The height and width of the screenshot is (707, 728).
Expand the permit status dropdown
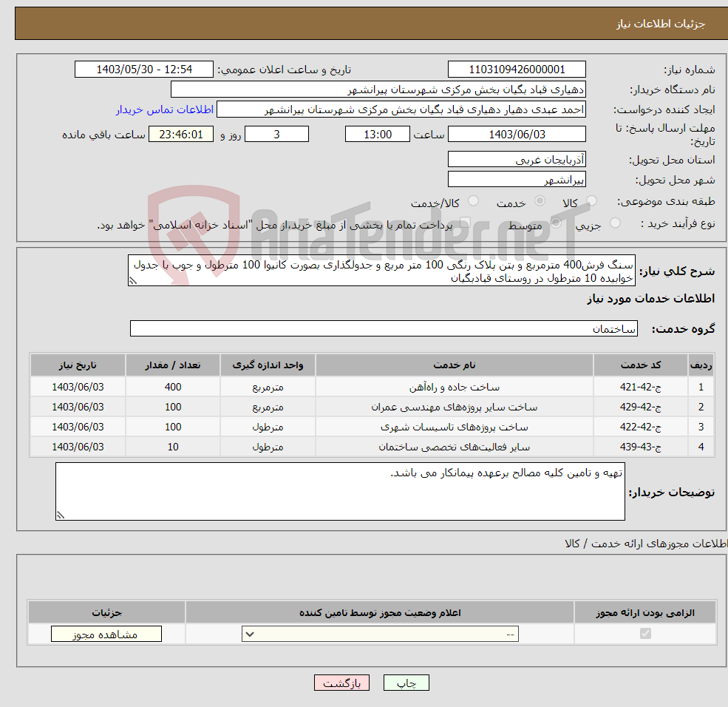[x=380, y=634]
